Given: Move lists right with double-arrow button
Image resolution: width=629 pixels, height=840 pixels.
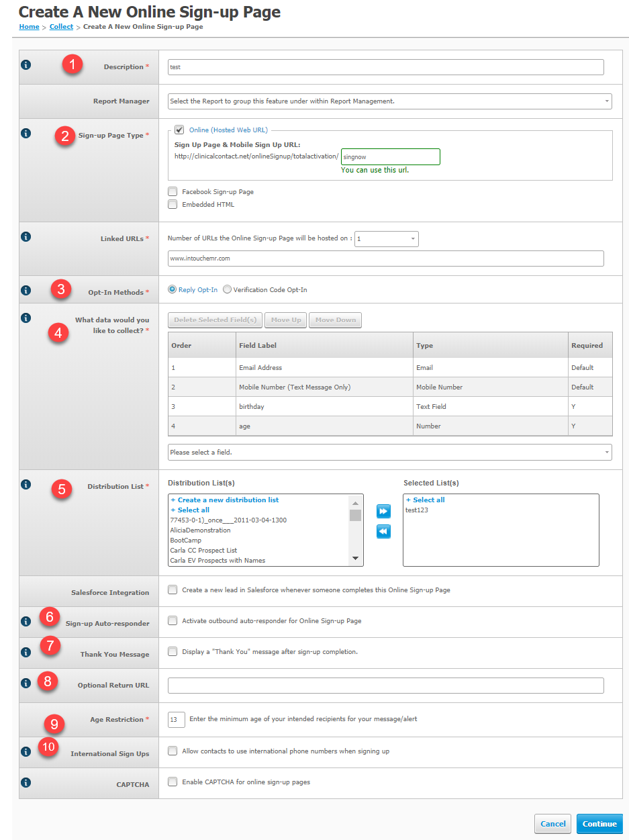Looking at the screenshot, I should 383,512.
